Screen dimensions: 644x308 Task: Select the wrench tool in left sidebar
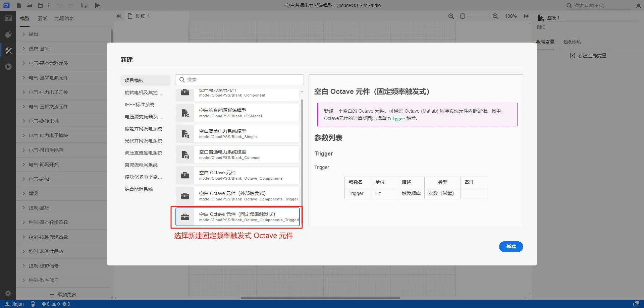tap(8, 50)
